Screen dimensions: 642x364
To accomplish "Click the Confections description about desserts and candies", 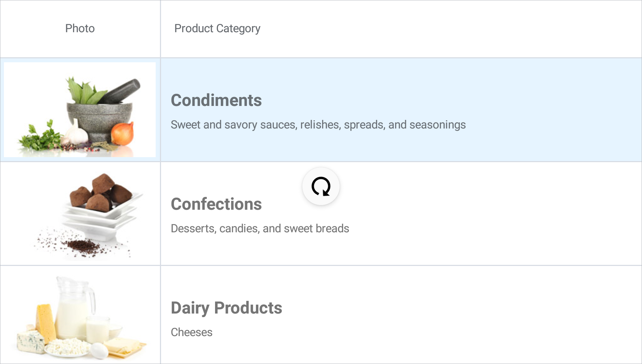I will click(x=260, y=228).
